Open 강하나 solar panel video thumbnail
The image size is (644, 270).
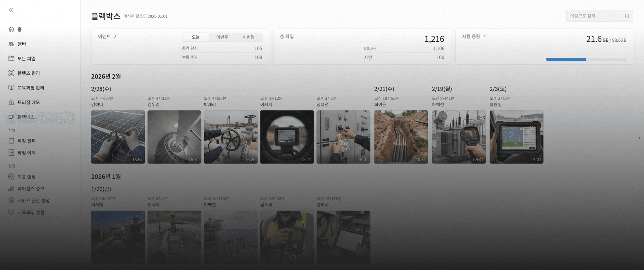click(x=118, y=137)
